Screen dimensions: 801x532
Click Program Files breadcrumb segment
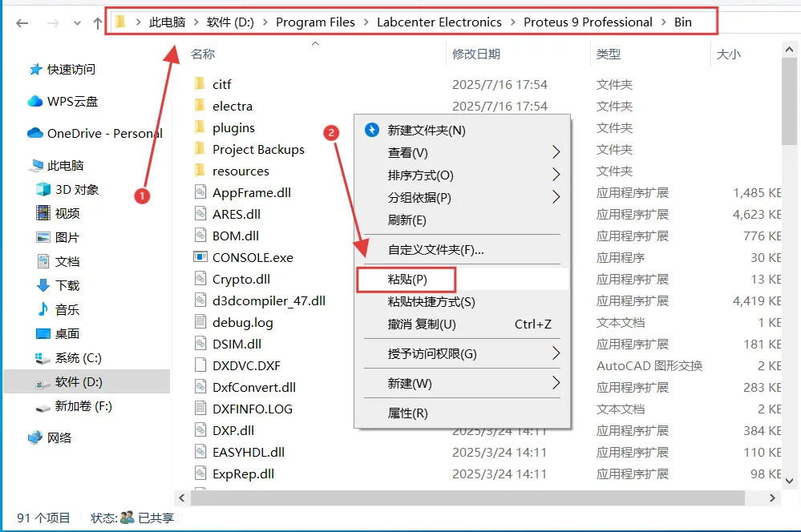(x=315, y=22)
